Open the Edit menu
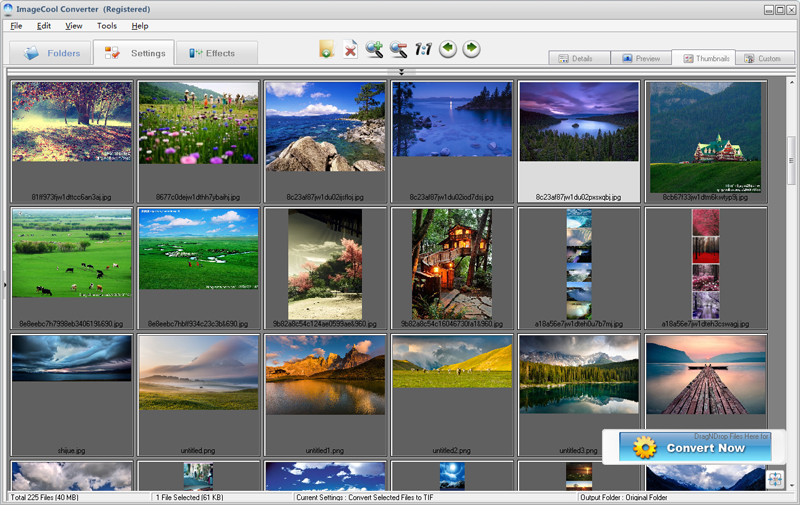The width and height of the screenshot is (800, 505). (x=44, y=26)
